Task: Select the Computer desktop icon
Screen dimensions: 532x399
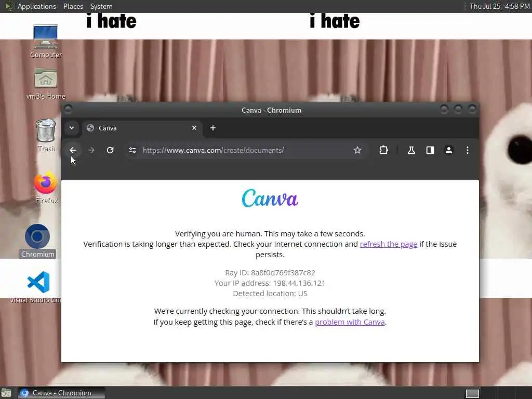Action: [x=46, y=42]
